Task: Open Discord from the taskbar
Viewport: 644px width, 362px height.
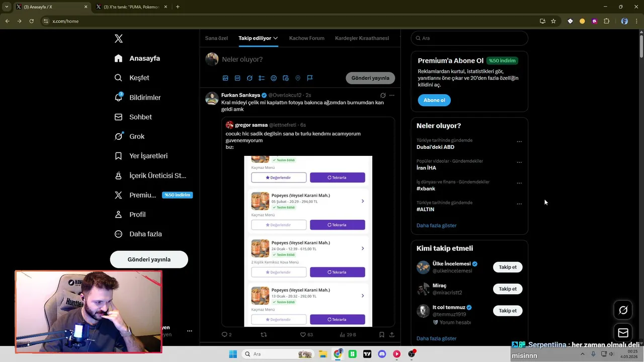Action: [382, 354]
